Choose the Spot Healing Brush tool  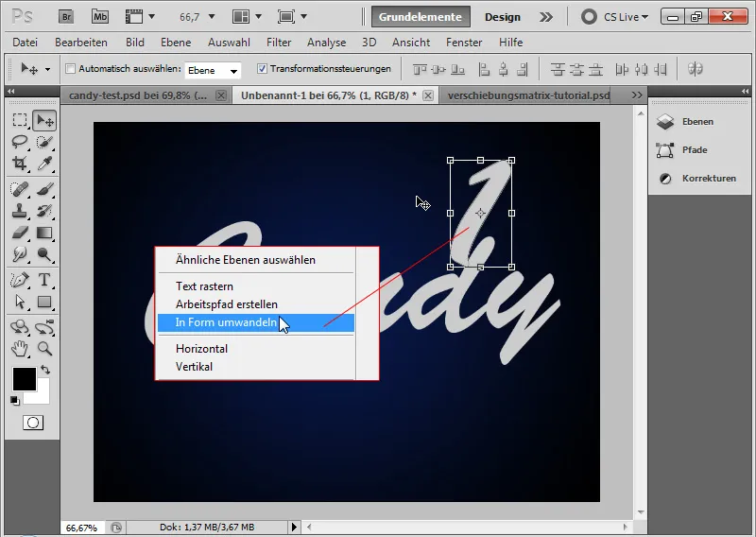(x=20, y=189)
